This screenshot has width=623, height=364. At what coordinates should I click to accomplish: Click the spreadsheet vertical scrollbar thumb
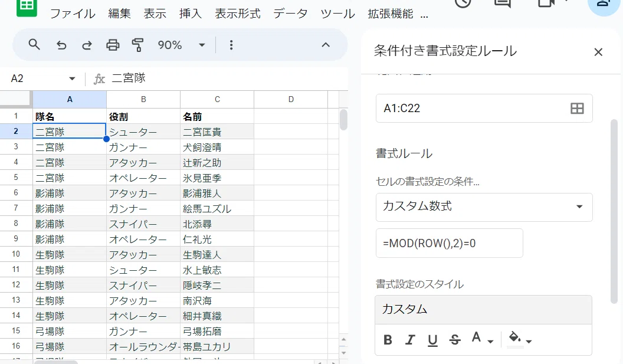pyautogui.click(x=344, y=120)
